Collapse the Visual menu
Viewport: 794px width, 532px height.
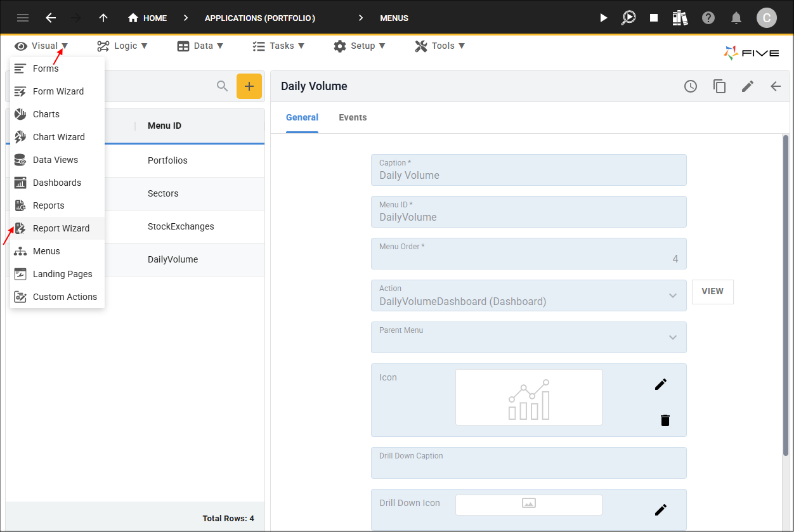[42, 46]
